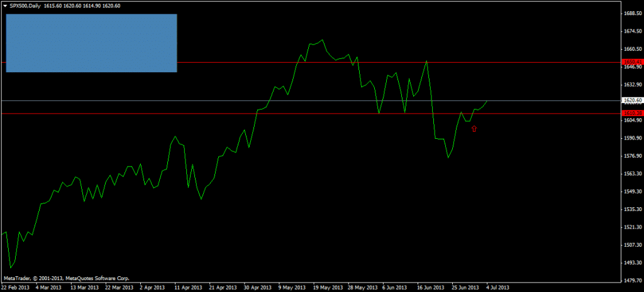Click the 13 Mar 2013 date label
The height and width of the screenshot is (292, 644).
(86, 288)
